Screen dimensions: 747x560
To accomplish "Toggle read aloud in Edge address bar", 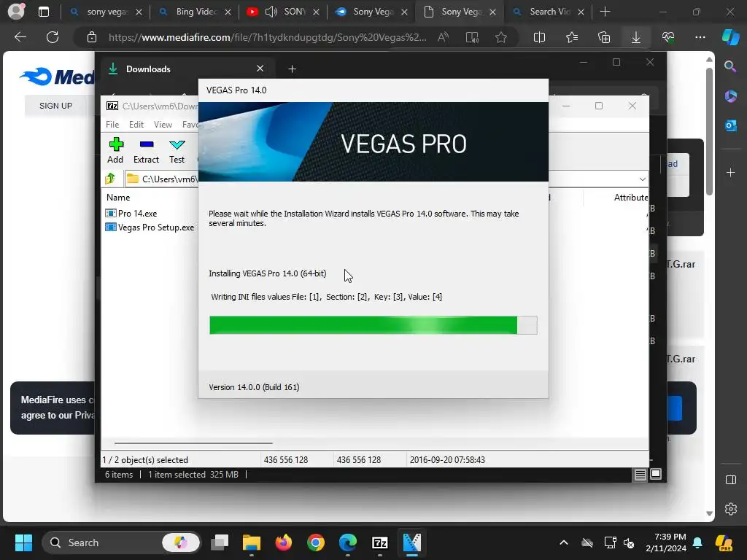I will tap(443, 37).
